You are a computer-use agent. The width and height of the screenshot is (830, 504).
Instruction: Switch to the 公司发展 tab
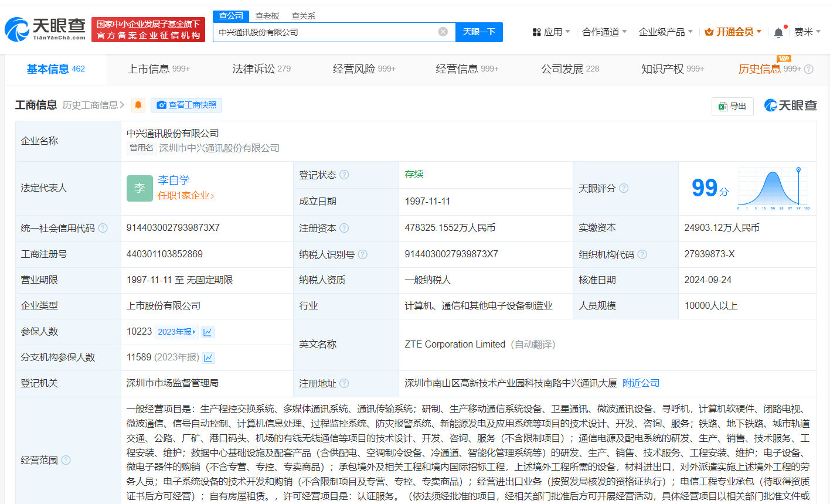570,69
